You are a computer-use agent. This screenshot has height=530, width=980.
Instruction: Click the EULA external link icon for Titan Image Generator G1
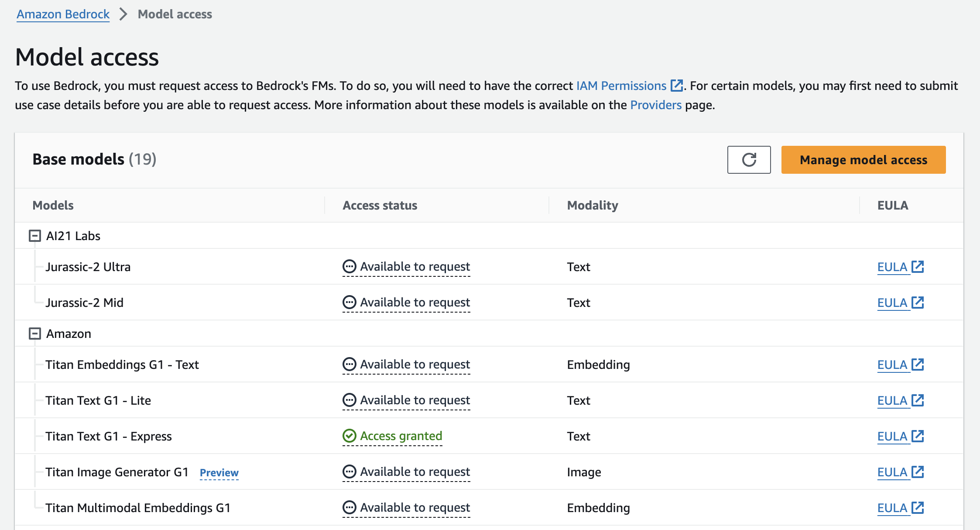coord(918,472)
